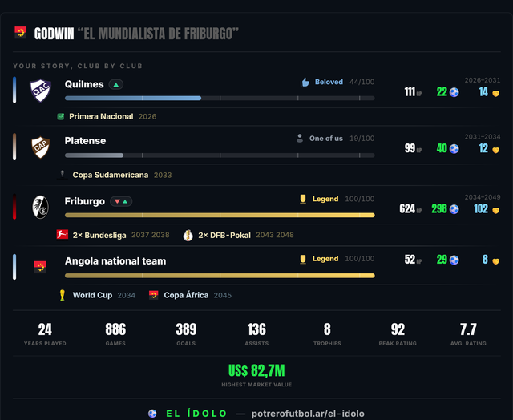Click the Platense CAP club crest
Image resolution: width=513 pixels, height=420 pixels.
click(41, 147)
